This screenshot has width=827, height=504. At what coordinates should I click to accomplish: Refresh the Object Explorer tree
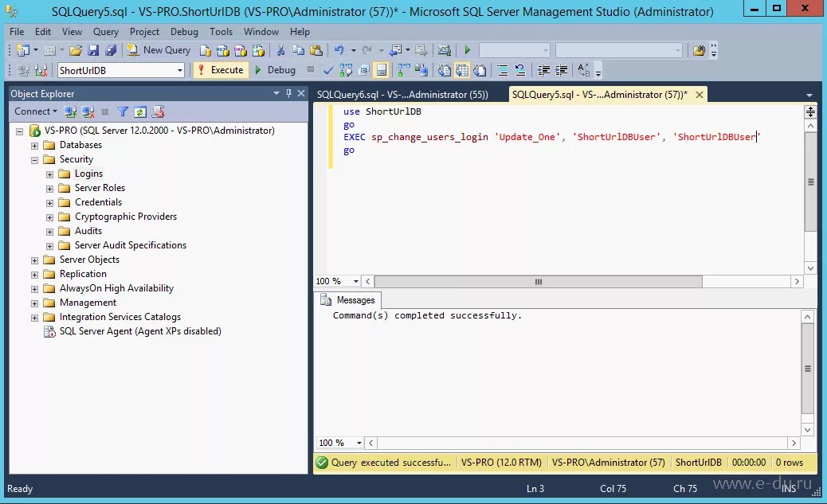(140, 111)
